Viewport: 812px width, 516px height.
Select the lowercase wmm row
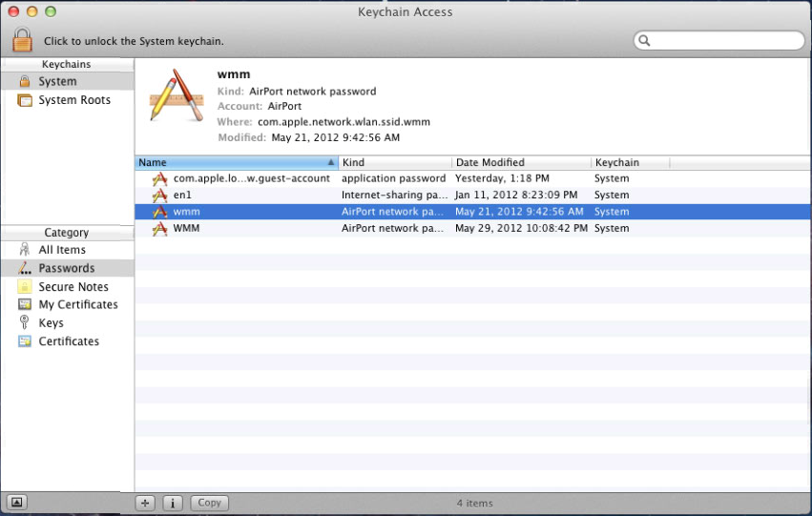pos(473,212)
